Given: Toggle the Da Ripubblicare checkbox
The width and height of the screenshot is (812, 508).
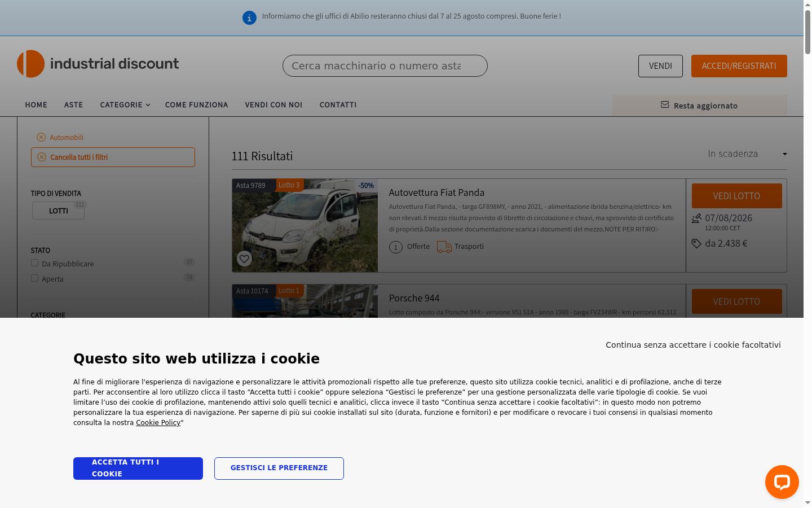Looking at the screenshot, I should coord(34,263).
